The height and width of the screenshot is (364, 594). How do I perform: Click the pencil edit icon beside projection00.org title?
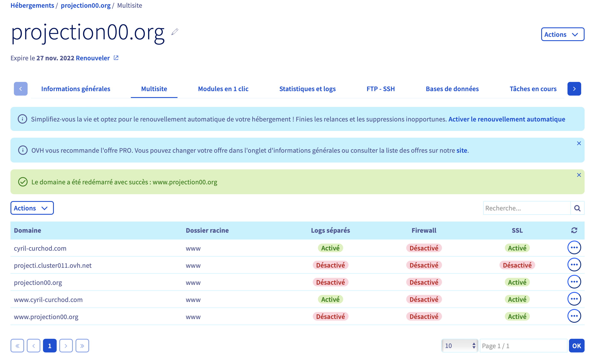click(x=175, y=32)
